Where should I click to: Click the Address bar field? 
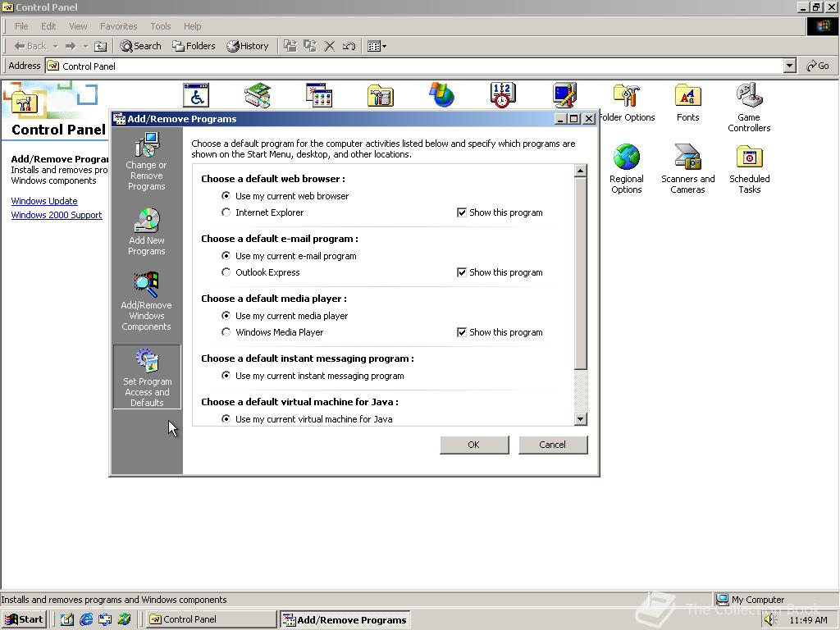tap(414, 66)
